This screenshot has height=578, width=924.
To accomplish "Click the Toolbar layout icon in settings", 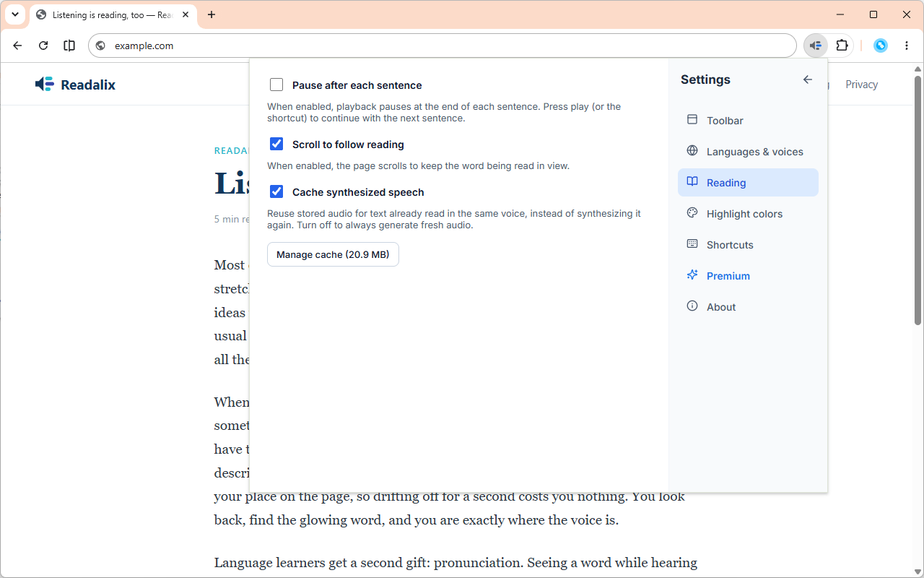I will coord(692,120).
